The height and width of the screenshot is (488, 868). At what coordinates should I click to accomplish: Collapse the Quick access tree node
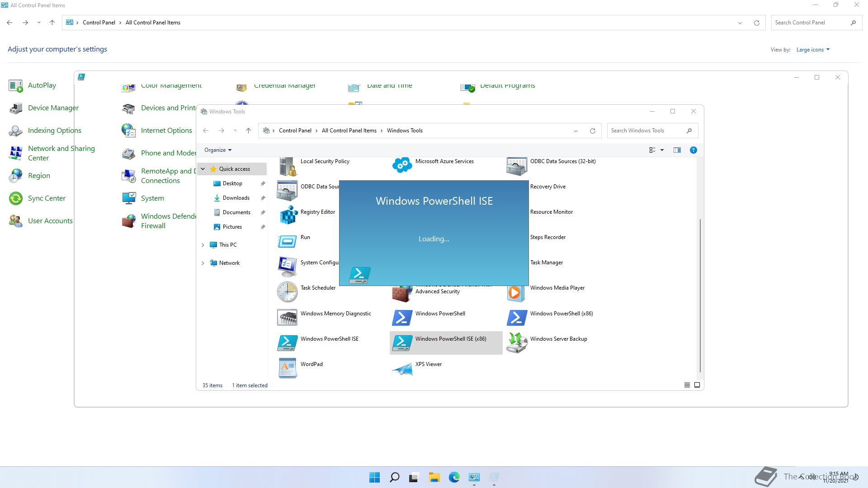coord(203,169)
